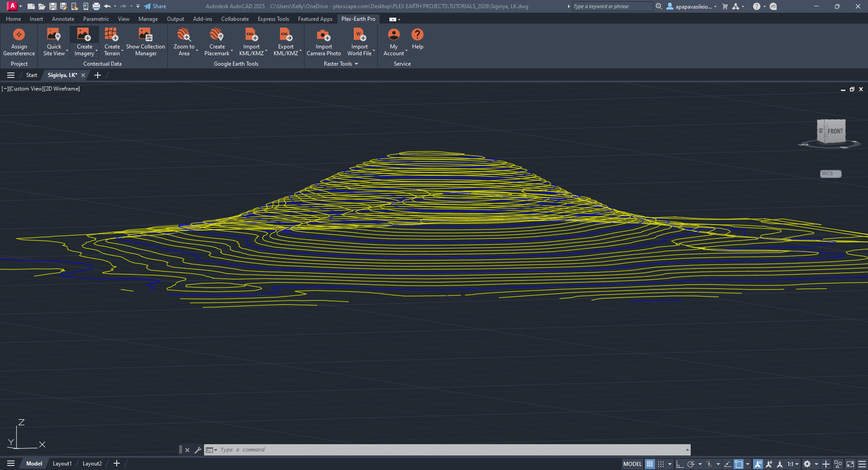Switch to the Insert ribbon tab
The height and width of the screenshot is (470, 868).
click(x=36, y=19)
